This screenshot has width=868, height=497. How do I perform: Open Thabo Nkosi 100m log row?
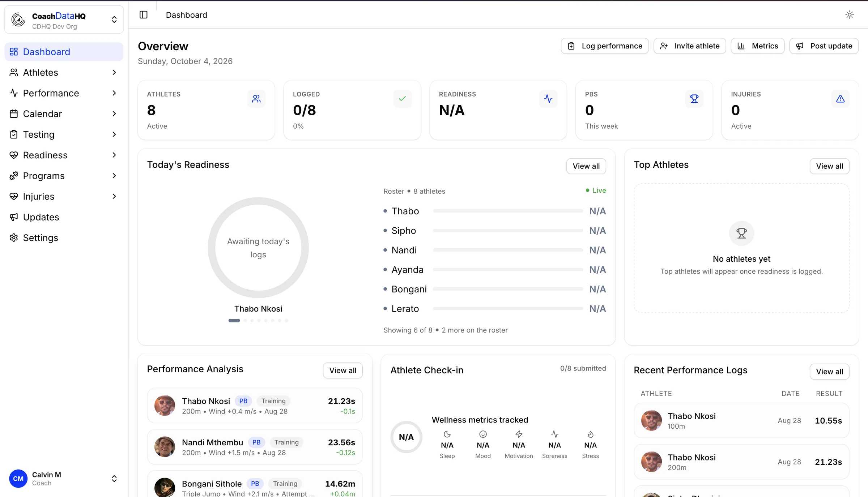pyautogui.click(x=741, y=420)
